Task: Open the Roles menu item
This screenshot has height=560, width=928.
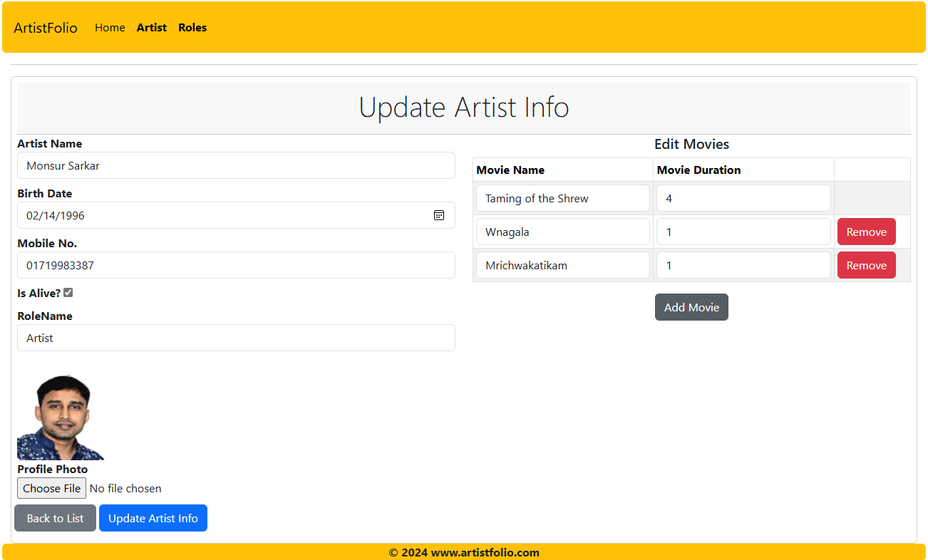Action: coord(192,28)
